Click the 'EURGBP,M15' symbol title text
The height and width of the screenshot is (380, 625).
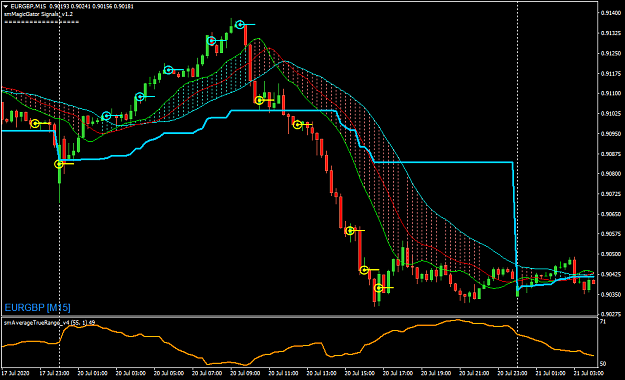pyautogui.click(x=28, y=6)
